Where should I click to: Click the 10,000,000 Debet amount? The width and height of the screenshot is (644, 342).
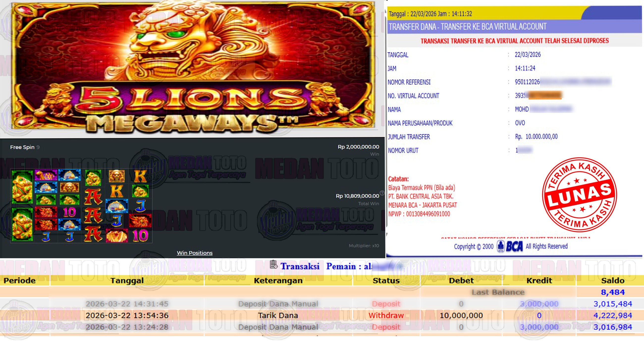[x=461, y=315]
